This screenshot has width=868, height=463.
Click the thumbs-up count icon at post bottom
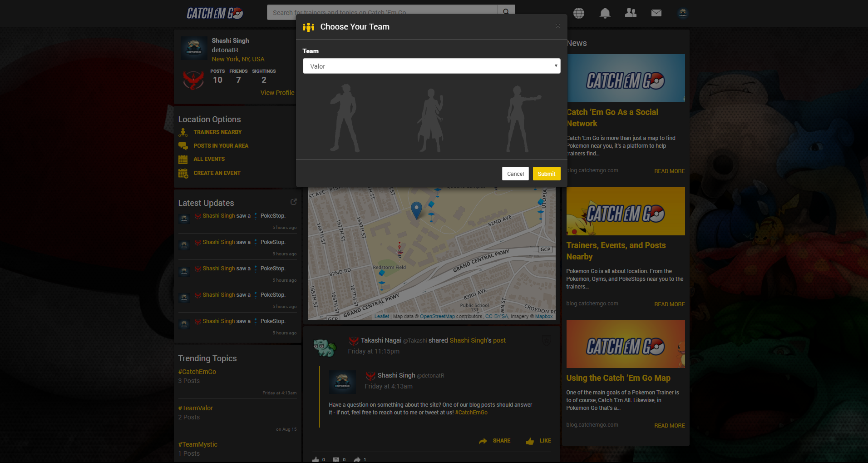coord(316,459)
